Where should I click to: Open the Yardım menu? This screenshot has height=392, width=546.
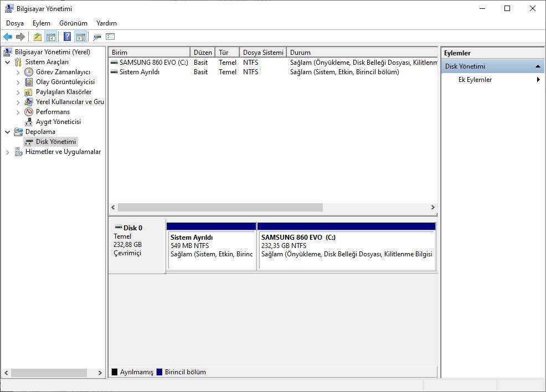click(x=106, y=23)
